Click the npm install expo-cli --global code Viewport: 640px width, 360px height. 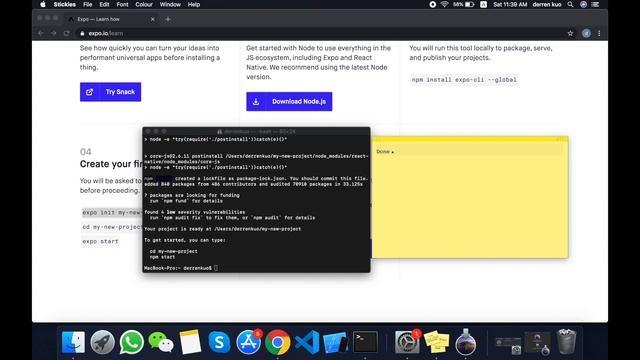coord(464,80)
